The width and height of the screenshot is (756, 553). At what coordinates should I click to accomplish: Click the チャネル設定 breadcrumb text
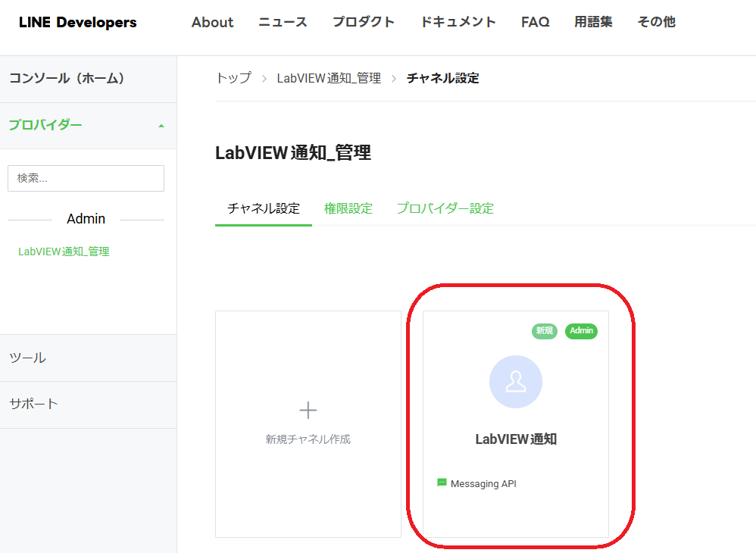pyautogui.click(x=442, y=78)
